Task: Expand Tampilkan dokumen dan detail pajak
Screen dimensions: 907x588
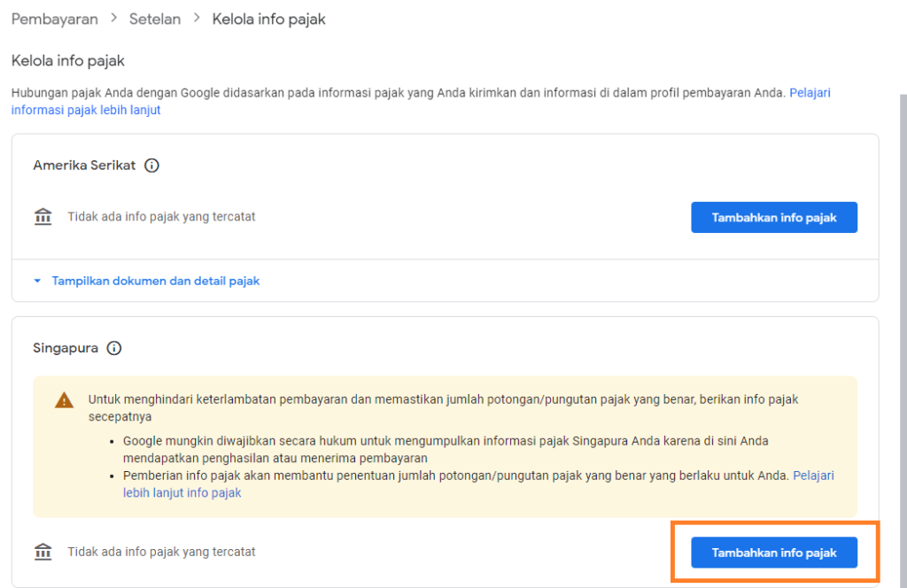Action: click(147, 281)
